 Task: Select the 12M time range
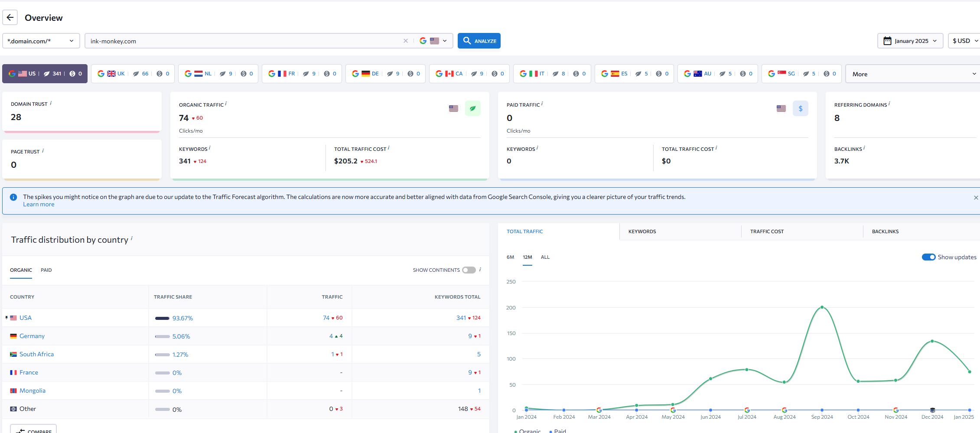[x=527, y=257]
